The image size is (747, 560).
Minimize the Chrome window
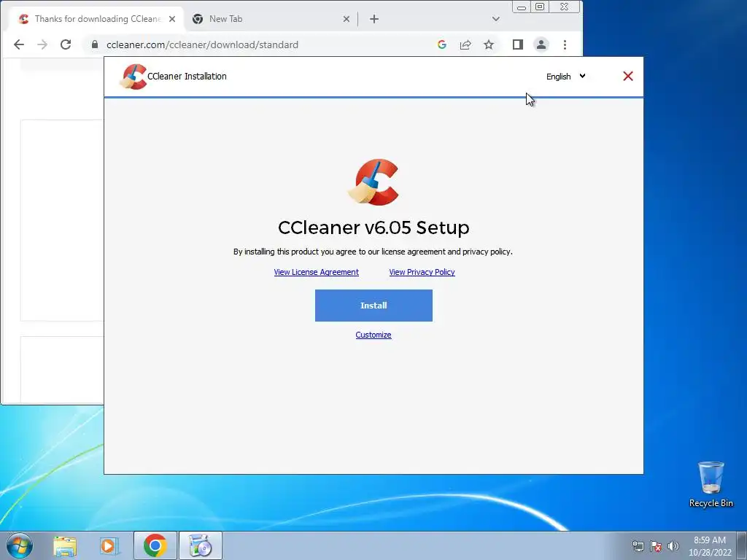(521, 7)
